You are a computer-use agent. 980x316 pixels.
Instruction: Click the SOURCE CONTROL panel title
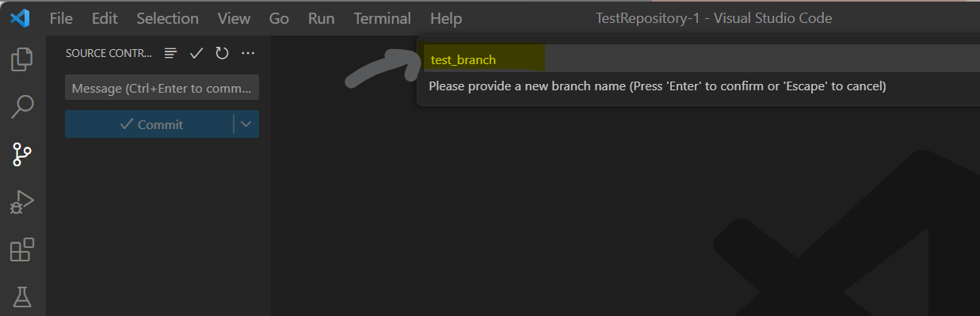click(108, 53)
